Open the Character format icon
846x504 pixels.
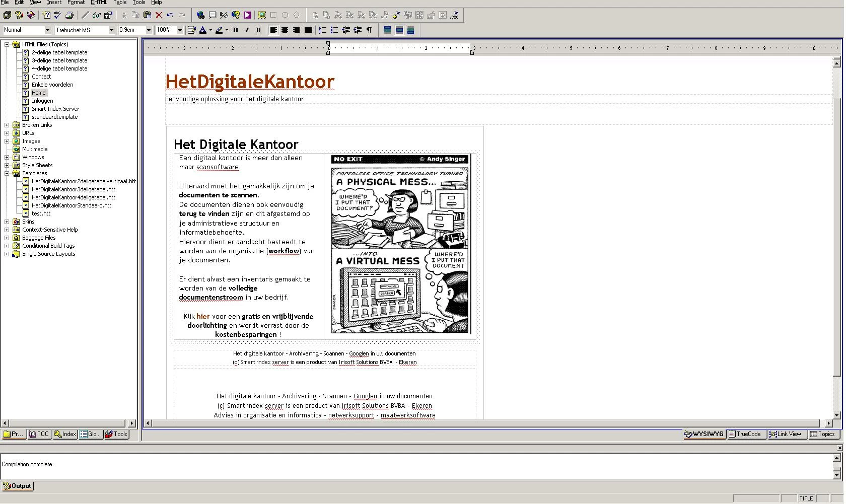191,30
